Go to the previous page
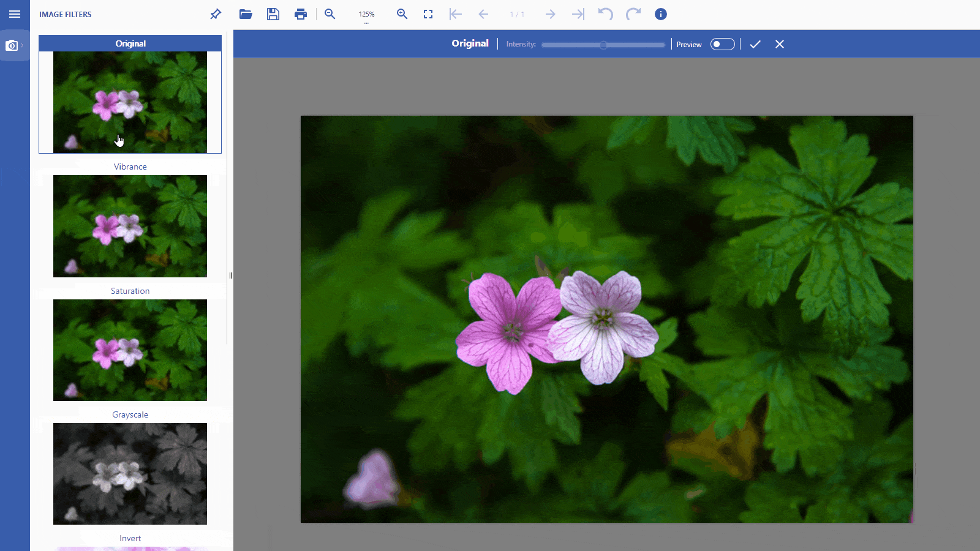The height and width of the screenshot is (551, 980). pyautogui.click(x=483, y=14)
